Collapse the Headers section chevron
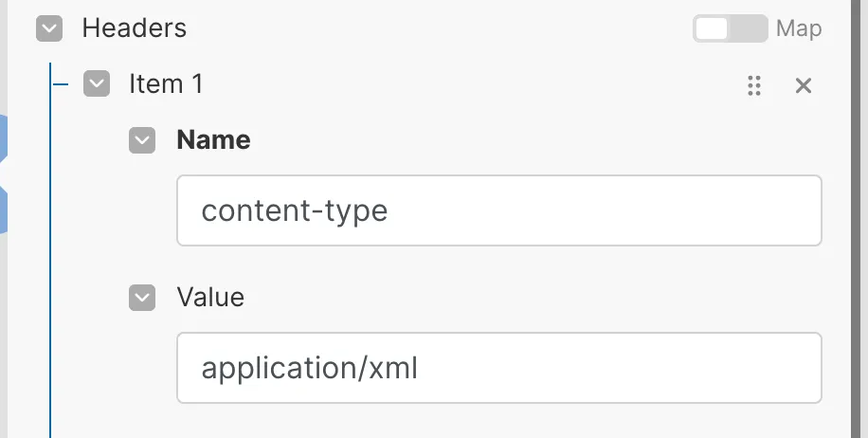Viewport: 868px width, 438px height. pos(49,28)
